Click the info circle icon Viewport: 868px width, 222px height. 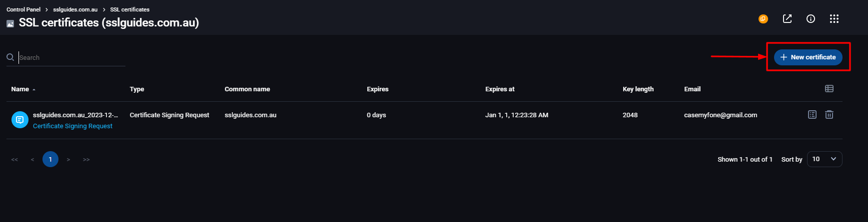pos(811,19)
